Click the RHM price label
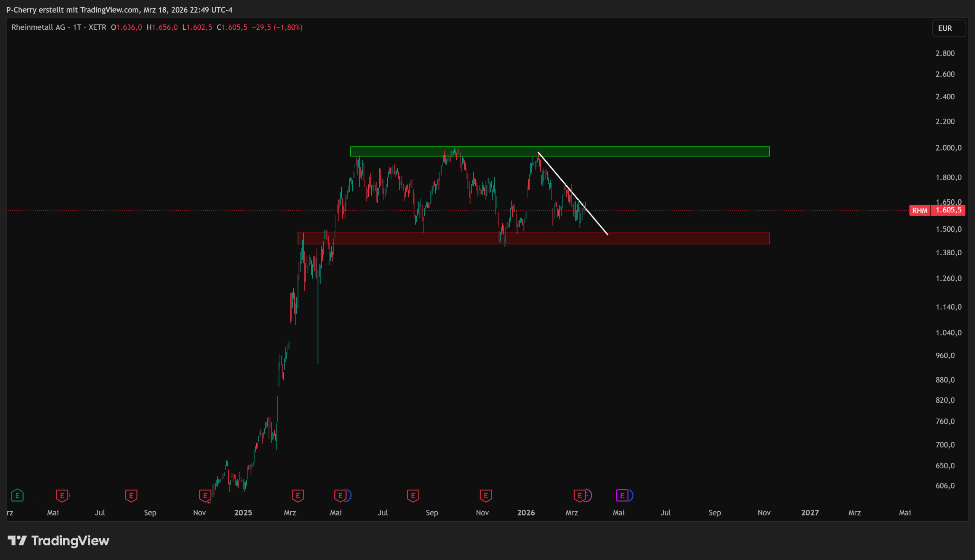 pos(919,210)
